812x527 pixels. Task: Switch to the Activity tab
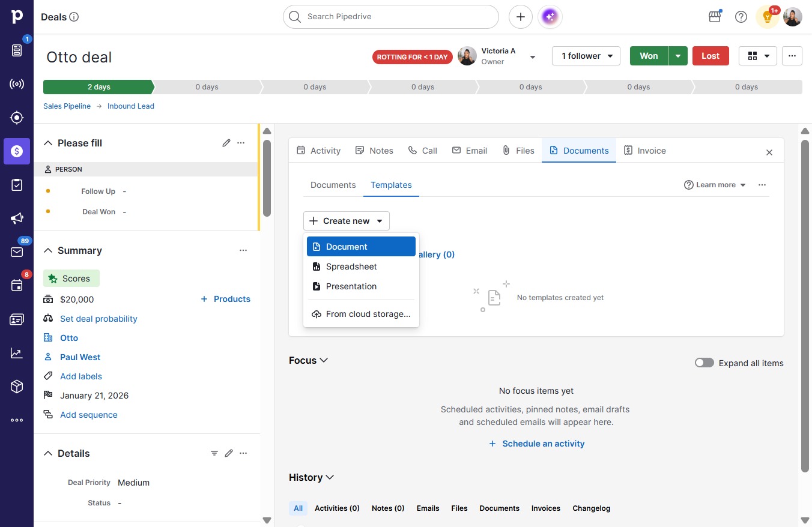(x=319, y=151)
